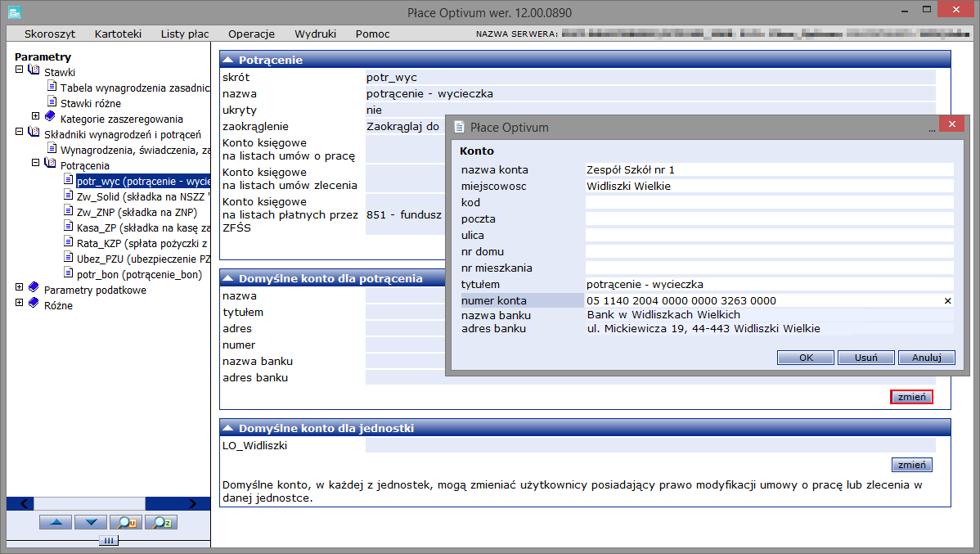Collapse the Stawki tree node
This screenshot has width=980, height=554.
(x=20, y=70)
